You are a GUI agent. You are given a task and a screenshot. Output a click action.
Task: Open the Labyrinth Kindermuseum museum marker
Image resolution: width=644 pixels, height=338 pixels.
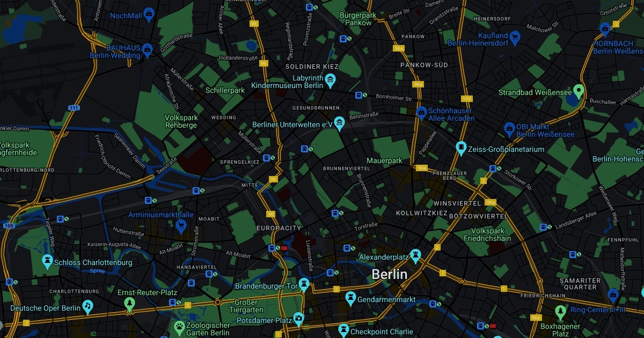[x=331, y=81]
